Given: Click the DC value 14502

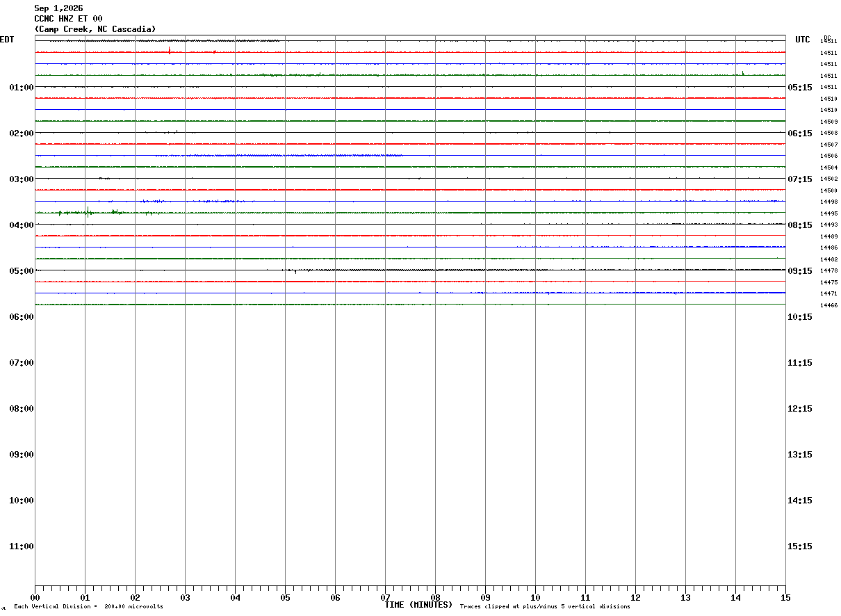Looking at the screenshot, I should point(828,179).
